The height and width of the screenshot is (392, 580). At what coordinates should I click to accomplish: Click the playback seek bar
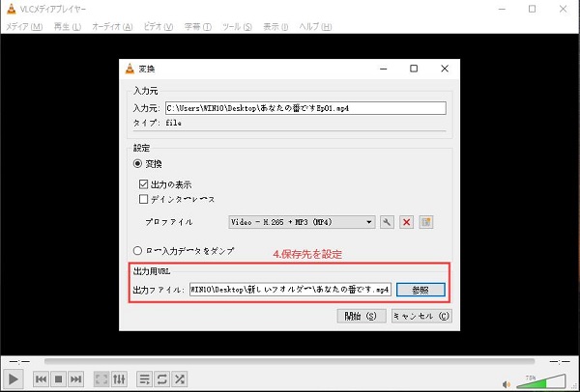[289, 361]
